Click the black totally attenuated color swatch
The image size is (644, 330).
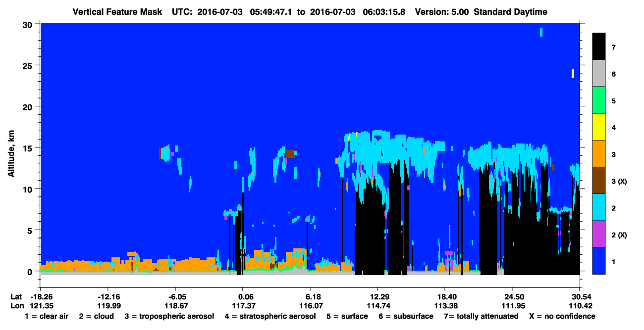click(599, 47)
